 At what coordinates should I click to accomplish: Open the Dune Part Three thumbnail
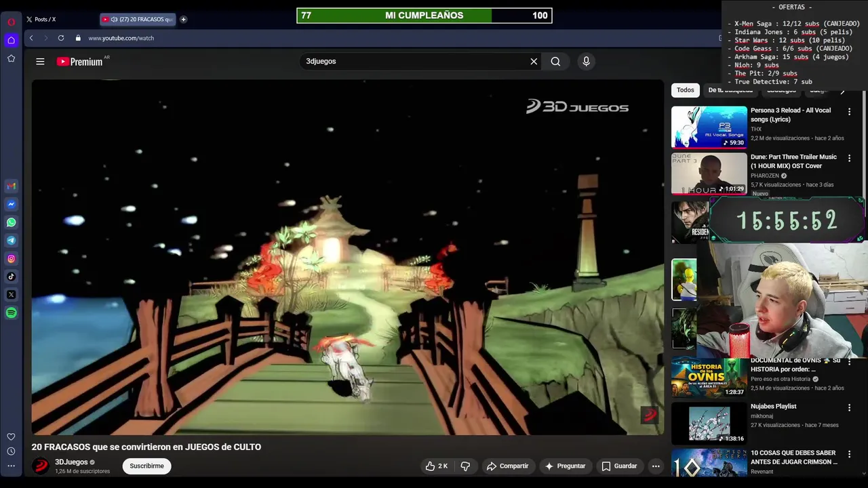(709, 174)
